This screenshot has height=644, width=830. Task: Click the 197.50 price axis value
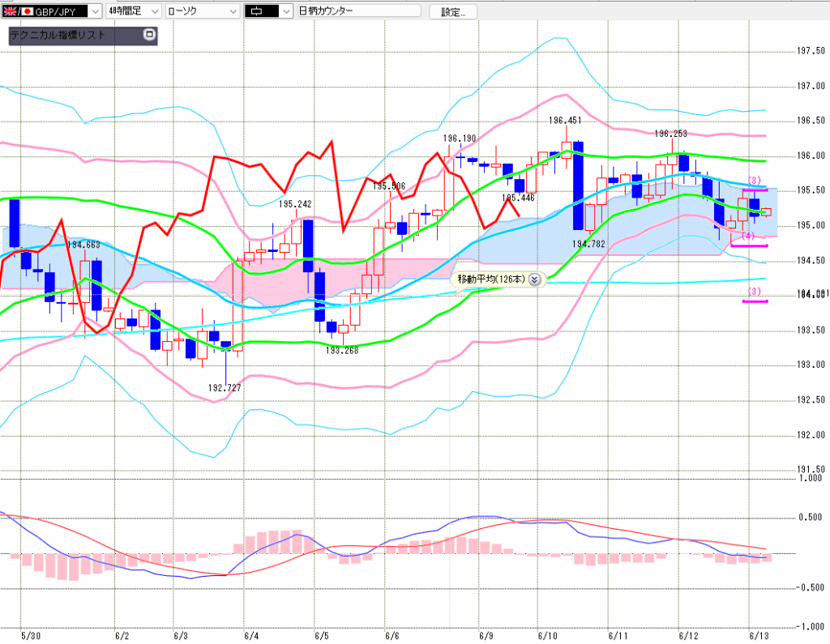(811, 51)
